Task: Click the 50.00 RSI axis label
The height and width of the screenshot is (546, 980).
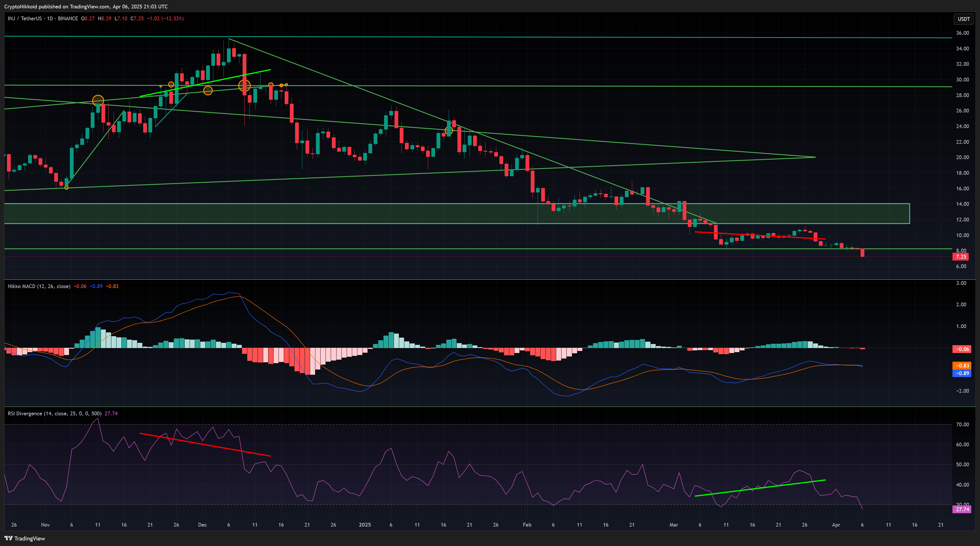Action: (963, 465)
